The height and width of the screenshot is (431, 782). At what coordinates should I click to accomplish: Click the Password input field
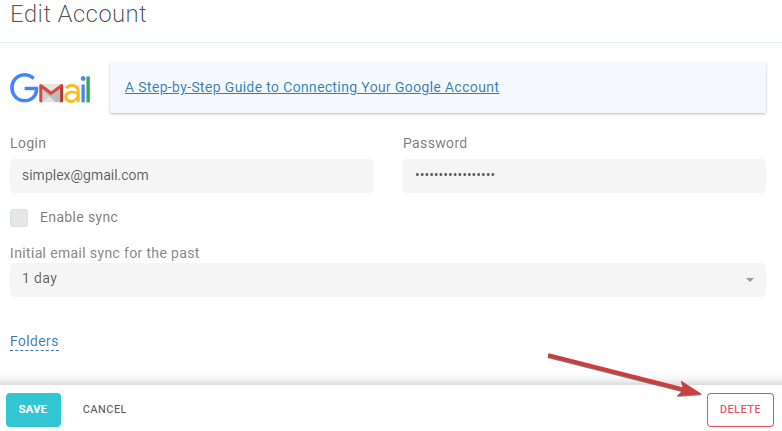tap(584, 176)
